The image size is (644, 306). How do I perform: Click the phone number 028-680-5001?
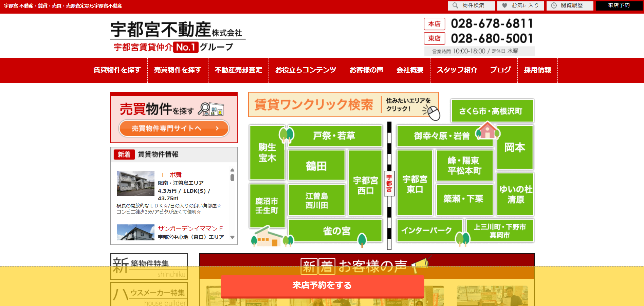(492, 38)
